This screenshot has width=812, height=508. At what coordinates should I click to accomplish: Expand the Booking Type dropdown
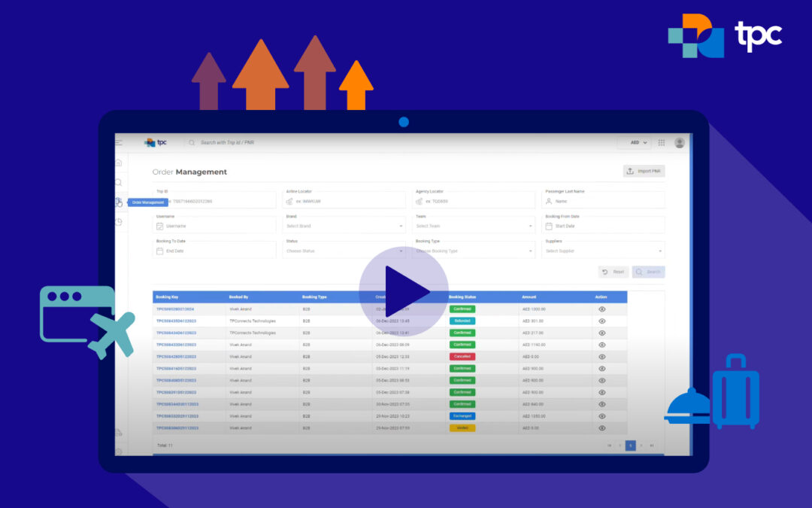pyautogui.click(x=474, y=251)
